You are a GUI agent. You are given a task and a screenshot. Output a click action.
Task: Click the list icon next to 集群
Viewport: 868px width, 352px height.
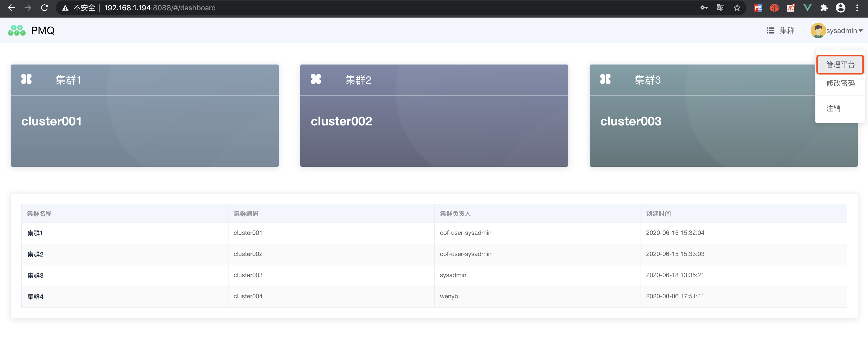[770, 31]
